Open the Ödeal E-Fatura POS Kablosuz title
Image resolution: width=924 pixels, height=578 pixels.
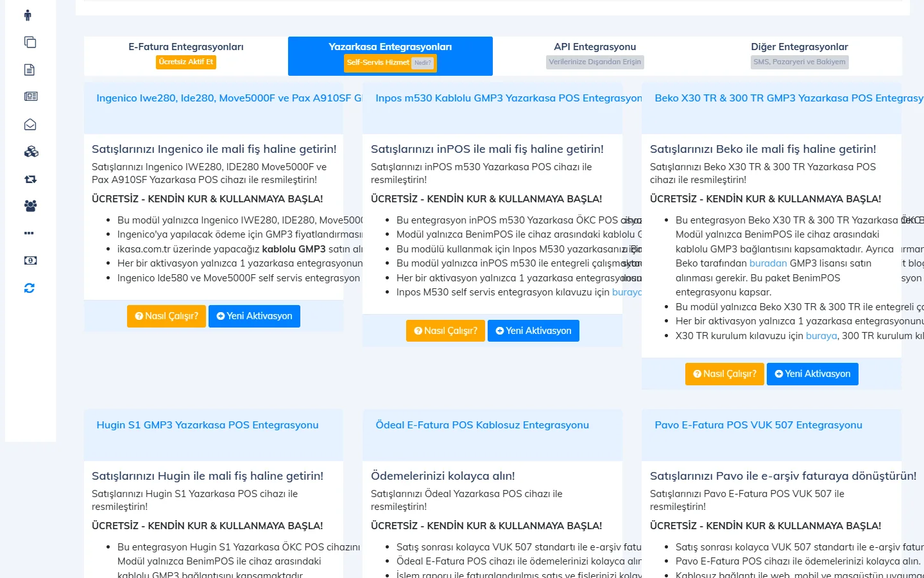pyautogui.click(x=482, y=425)
